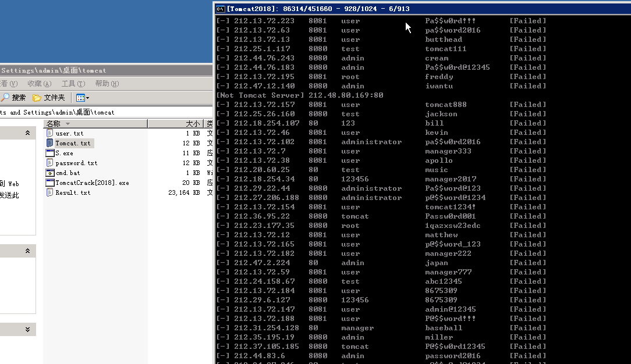The width and height of the screenshot is (631, 364).
Task: Click password baseball in the console
Action: [x=444, y=328]
